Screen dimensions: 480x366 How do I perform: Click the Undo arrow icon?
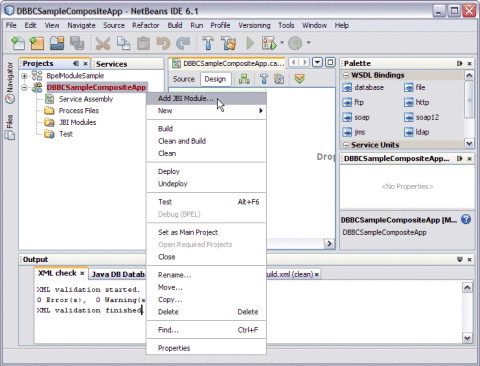click(163, 43)
